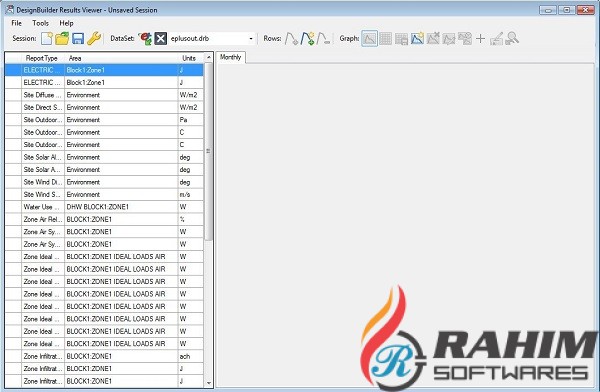
Task: Select the Site Direct S... row
Action: click(x=104, y=107)
